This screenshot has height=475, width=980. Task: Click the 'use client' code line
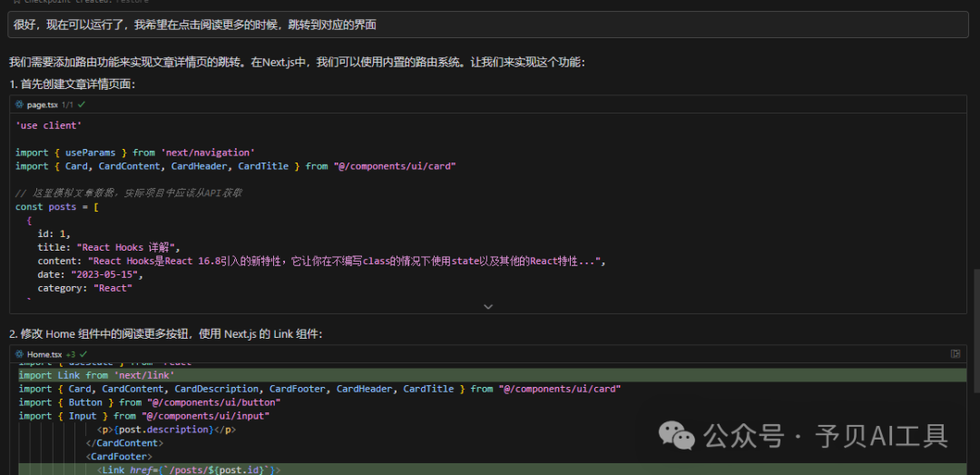(48, 125)
